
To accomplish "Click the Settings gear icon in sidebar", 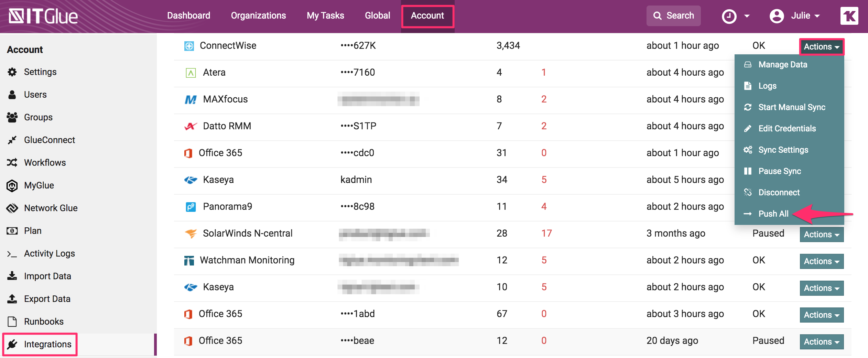I will 12,72.
